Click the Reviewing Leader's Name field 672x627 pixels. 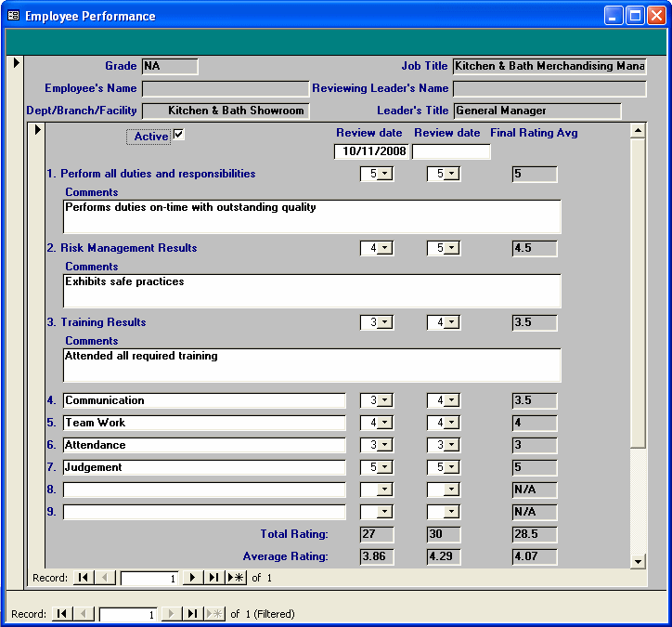(549, 89)
